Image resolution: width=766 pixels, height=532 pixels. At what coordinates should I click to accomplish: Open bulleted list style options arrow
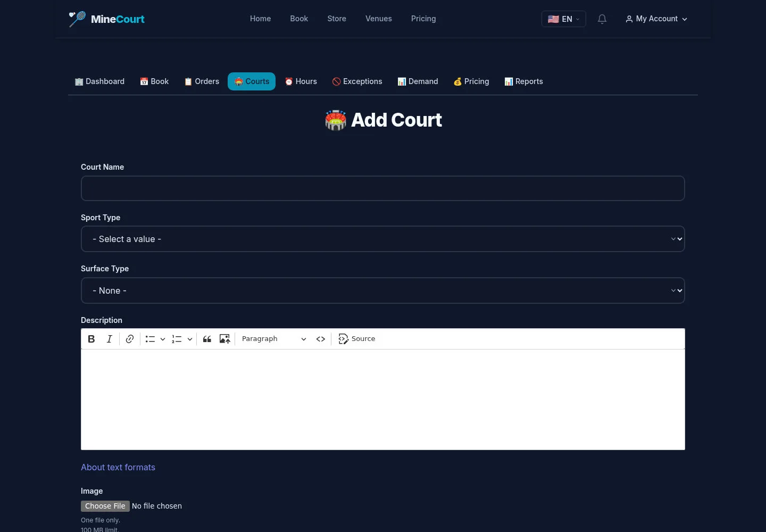tap(163, 339)
